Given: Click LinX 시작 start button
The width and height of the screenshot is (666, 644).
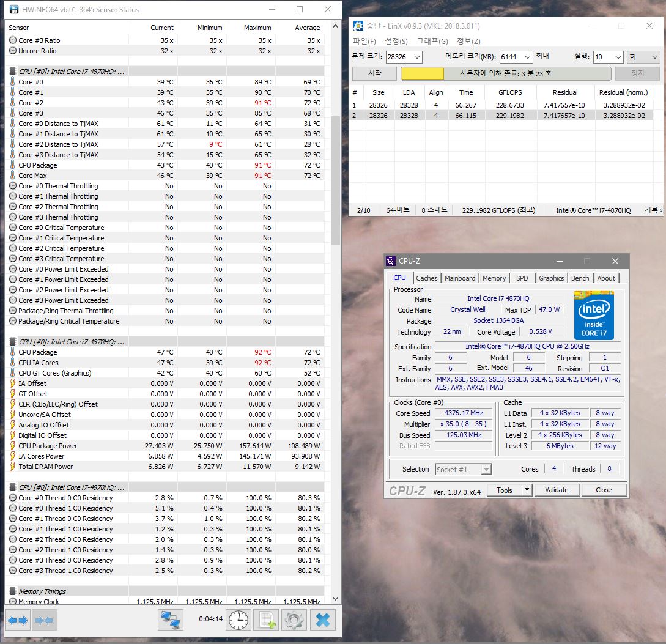Looking at the screenshot, I should [x=375, y=73].
